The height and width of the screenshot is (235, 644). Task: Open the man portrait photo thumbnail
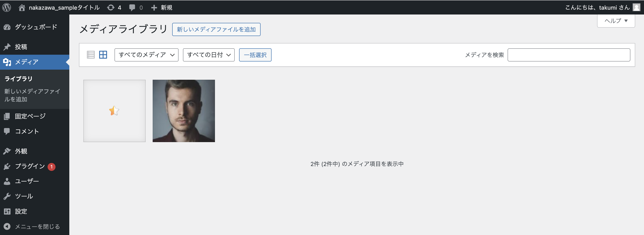(184, 111)
